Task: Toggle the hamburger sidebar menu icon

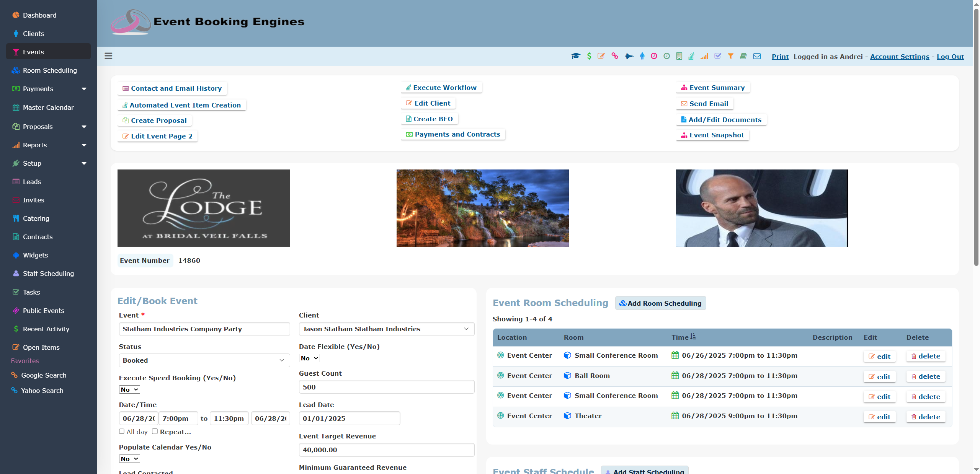Action: pos(108,56)
